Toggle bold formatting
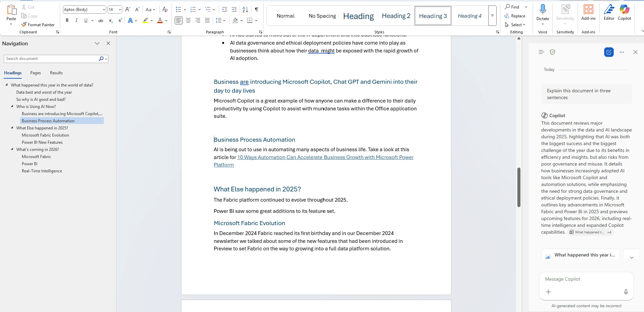The height and width of the screenshot is (312, 644). (67, 20)
